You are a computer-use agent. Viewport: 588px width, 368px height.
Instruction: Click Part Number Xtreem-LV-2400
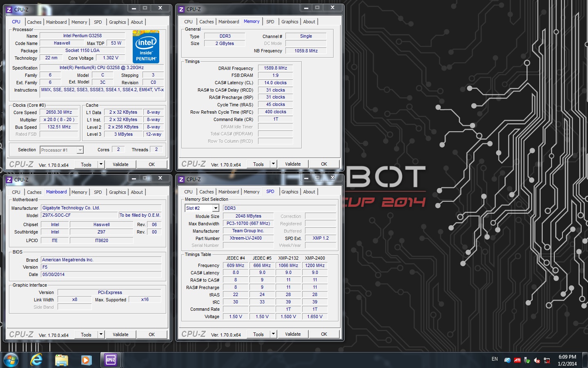pos(248,238)
